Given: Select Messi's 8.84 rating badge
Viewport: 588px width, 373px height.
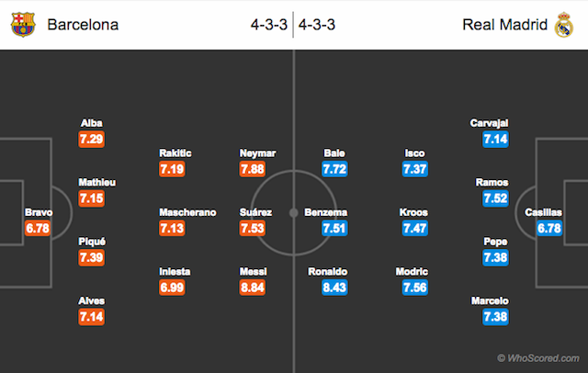Looking at the screenshot, I should tap(252, 289).
